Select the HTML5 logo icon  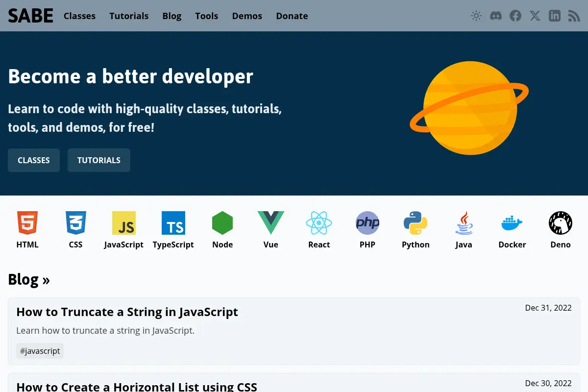pos(27,223)
